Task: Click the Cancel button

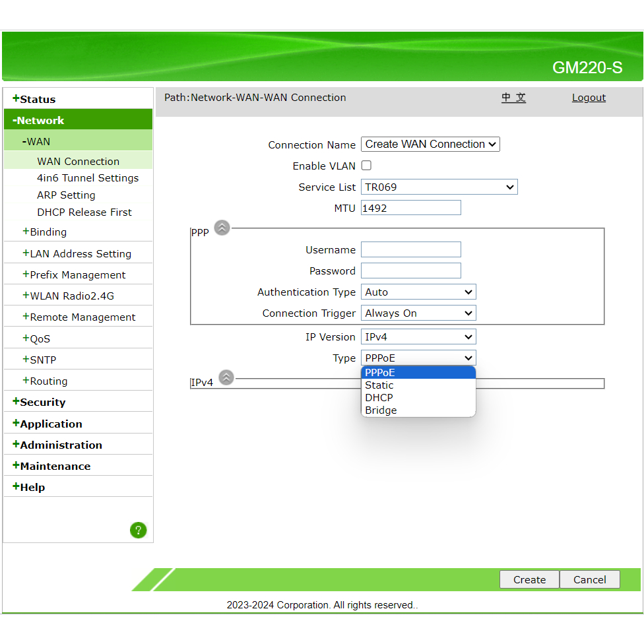Action: coord(589,580)
